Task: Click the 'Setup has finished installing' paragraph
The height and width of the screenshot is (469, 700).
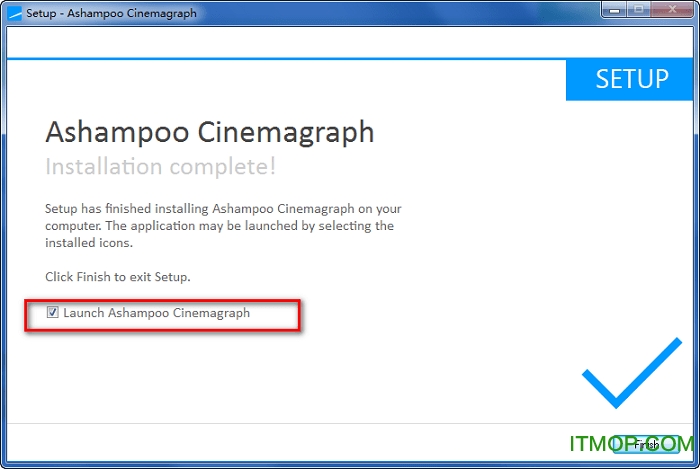Action: pyautogui.click(x=223, y=226)
